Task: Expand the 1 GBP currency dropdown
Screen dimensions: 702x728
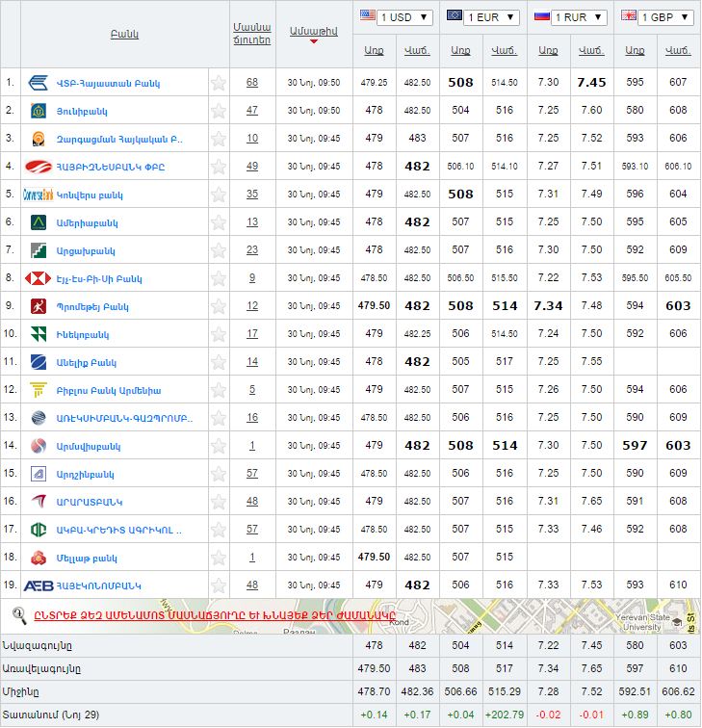Action: [657, 17]
